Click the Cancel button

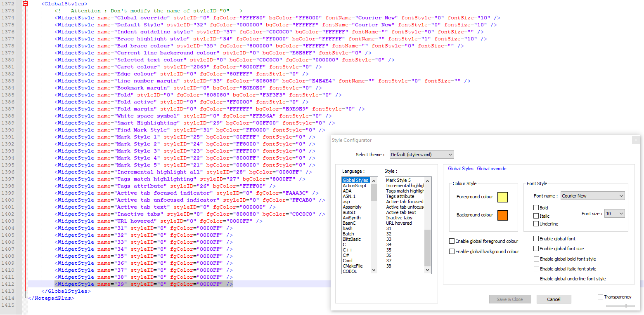coord(554,299)
